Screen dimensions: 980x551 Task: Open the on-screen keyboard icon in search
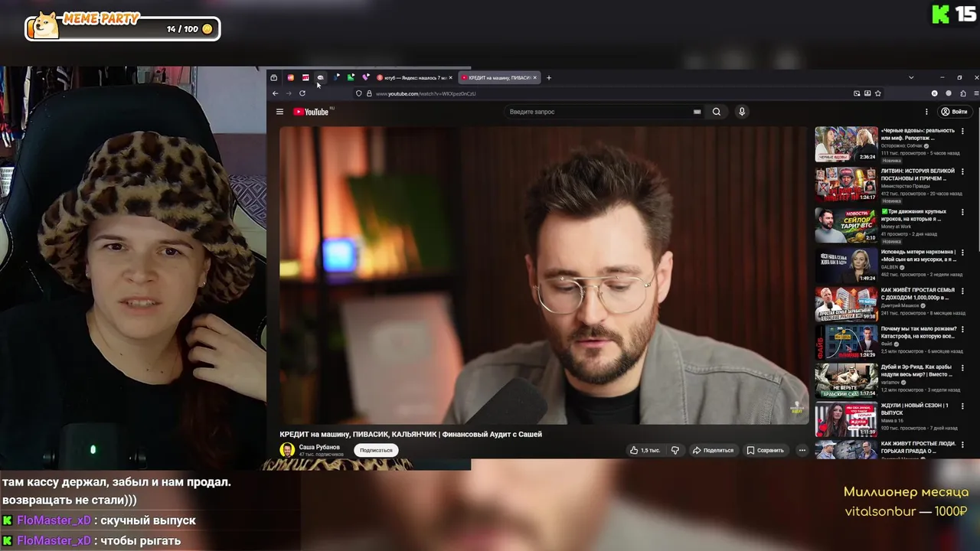click(x=697, y=112)
